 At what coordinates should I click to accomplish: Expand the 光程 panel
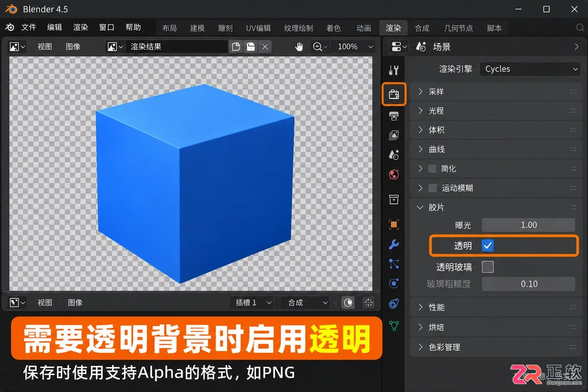pos(496,111)
